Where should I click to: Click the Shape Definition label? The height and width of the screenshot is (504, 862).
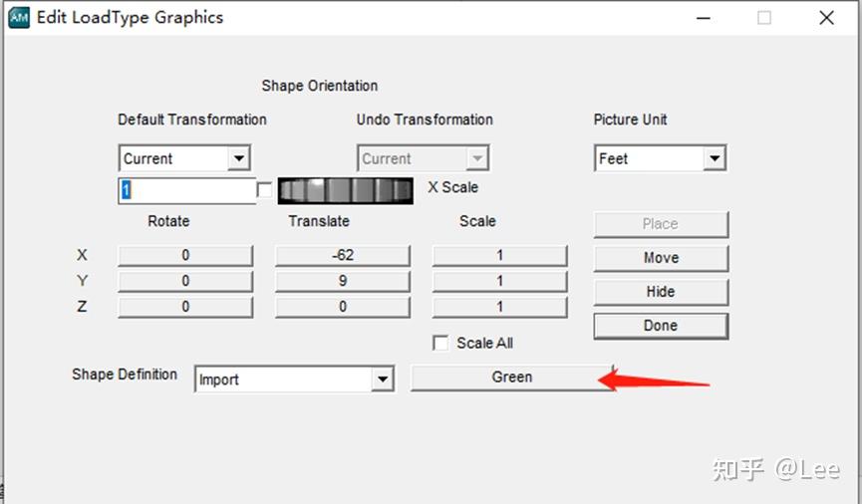125,375
